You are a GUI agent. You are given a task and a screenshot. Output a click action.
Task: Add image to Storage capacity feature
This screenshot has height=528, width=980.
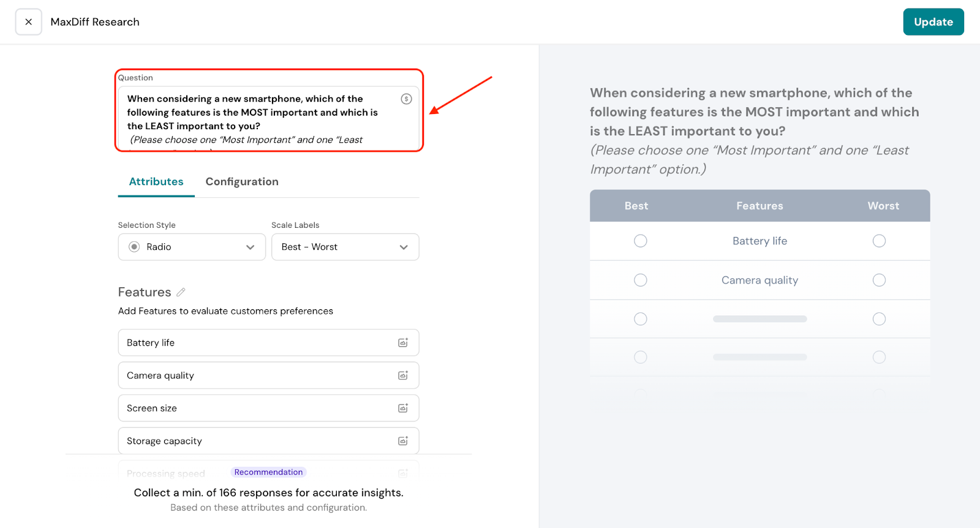(403, 441)
